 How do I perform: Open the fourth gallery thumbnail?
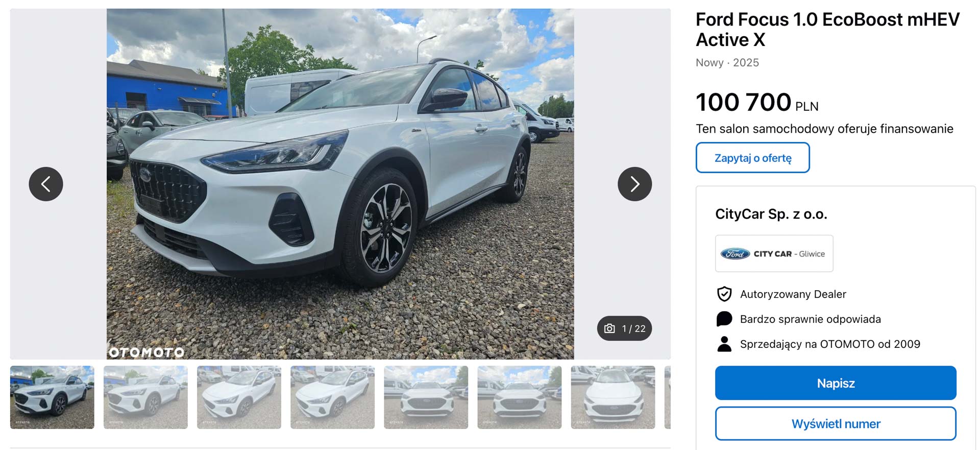click(332, 397)
